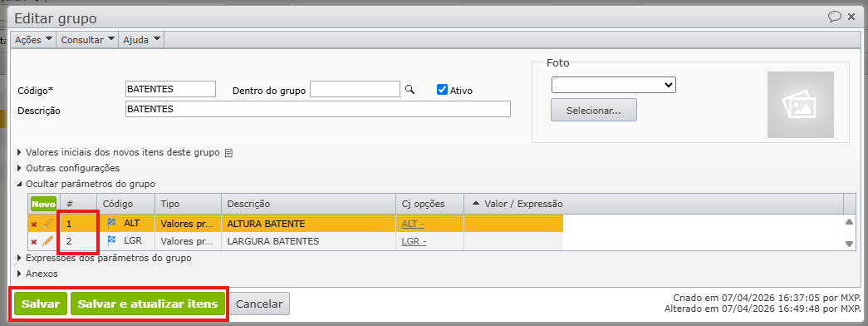Open the LGR - options set link
The height and width of the screenshot is (326, 868).
click(x=414, y=242)
